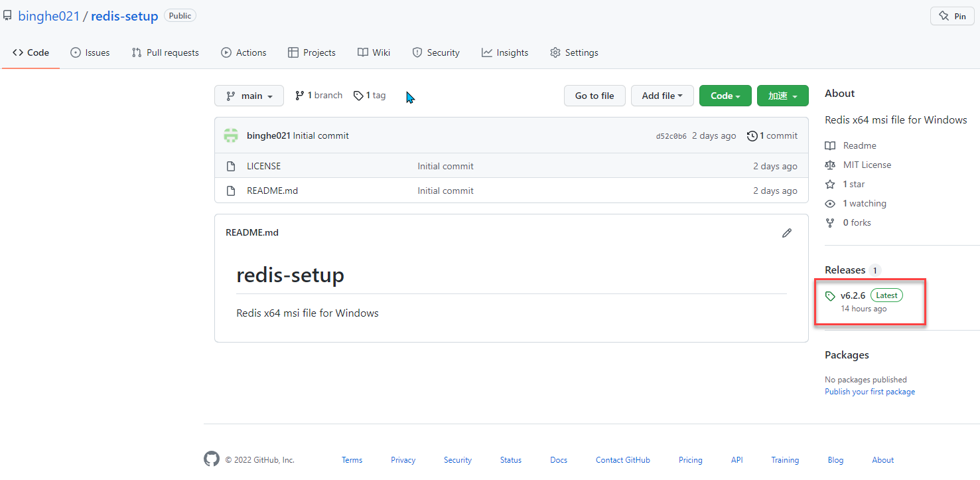Switch to the Issues tab

tap(90, 52)
